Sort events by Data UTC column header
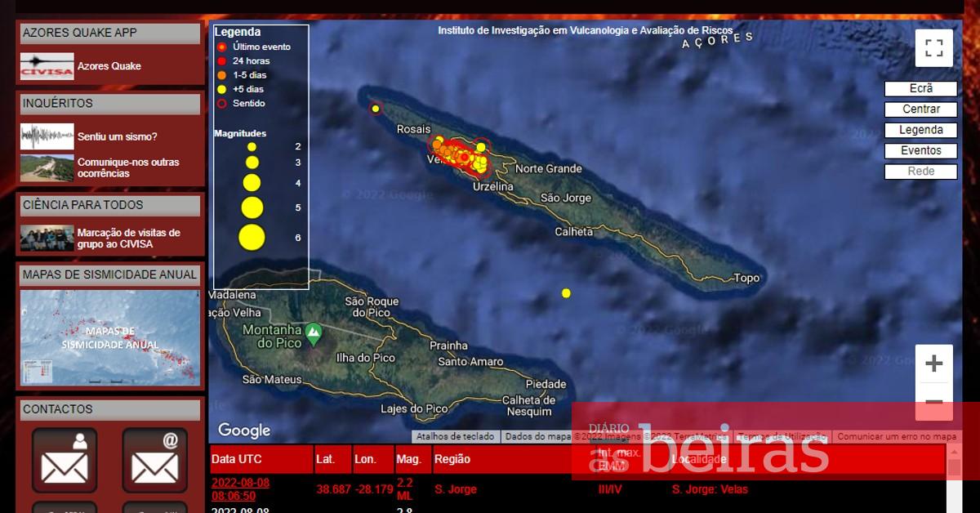 237,460
